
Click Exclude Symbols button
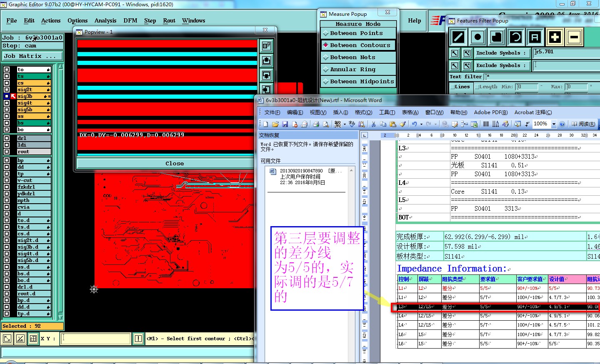point(502,66)
